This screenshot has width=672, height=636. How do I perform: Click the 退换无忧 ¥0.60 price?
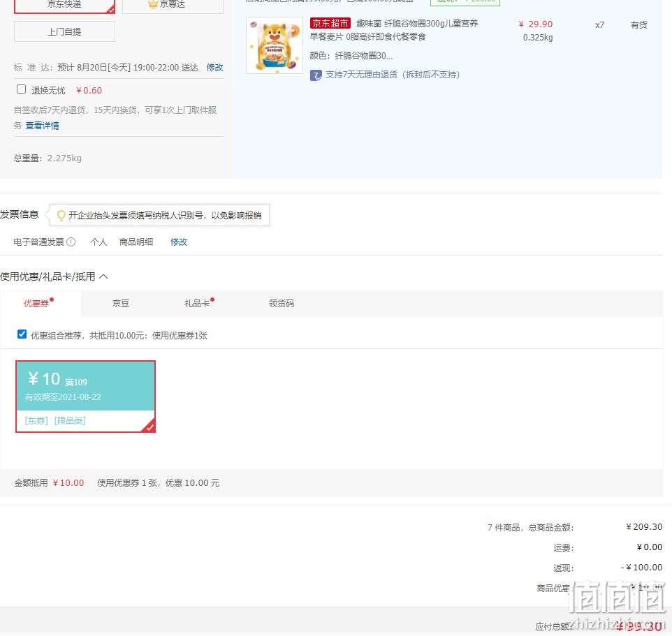[x=89, y=90]
